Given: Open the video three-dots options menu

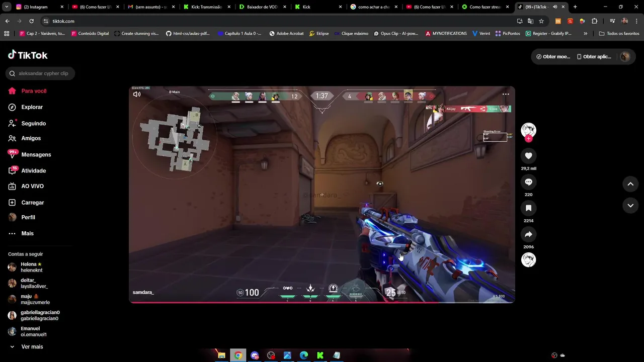Looking at the screenshot, I should 506,94.
